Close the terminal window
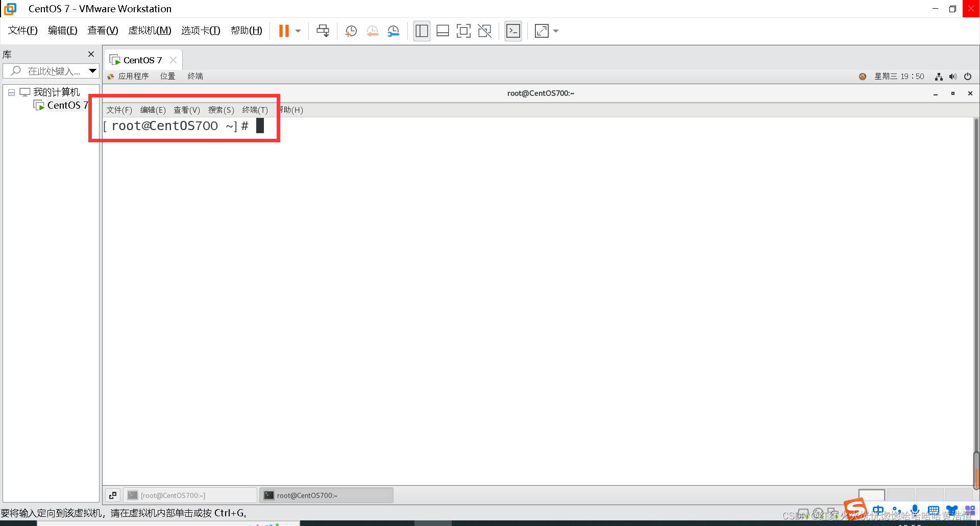 click(x=970, y=94)
